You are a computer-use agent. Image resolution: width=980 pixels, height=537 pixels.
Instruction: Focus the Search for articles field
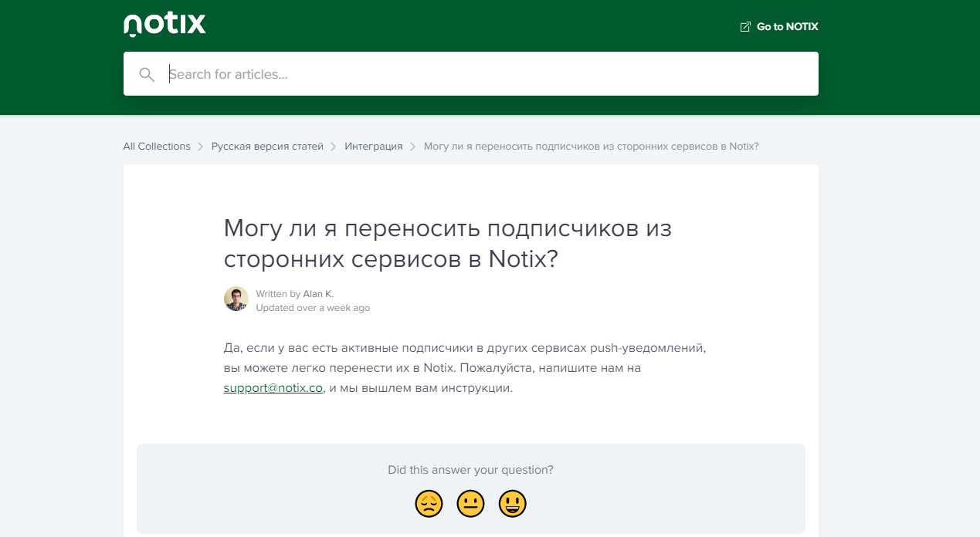[471, 74]
